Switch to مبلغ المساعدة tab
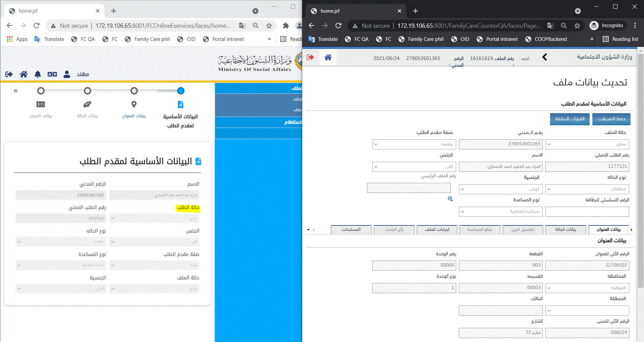 point(480,229)
